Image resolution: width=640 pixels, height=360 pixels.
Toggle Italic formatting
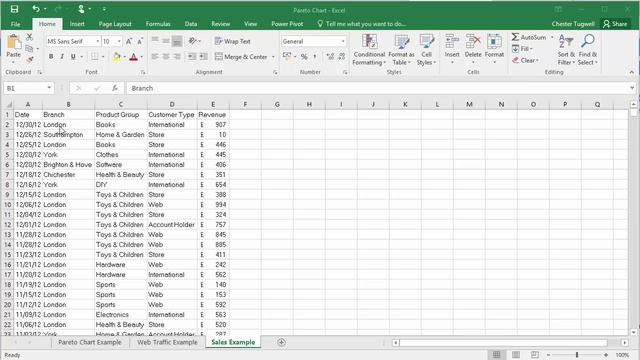(x=62, y=57)
